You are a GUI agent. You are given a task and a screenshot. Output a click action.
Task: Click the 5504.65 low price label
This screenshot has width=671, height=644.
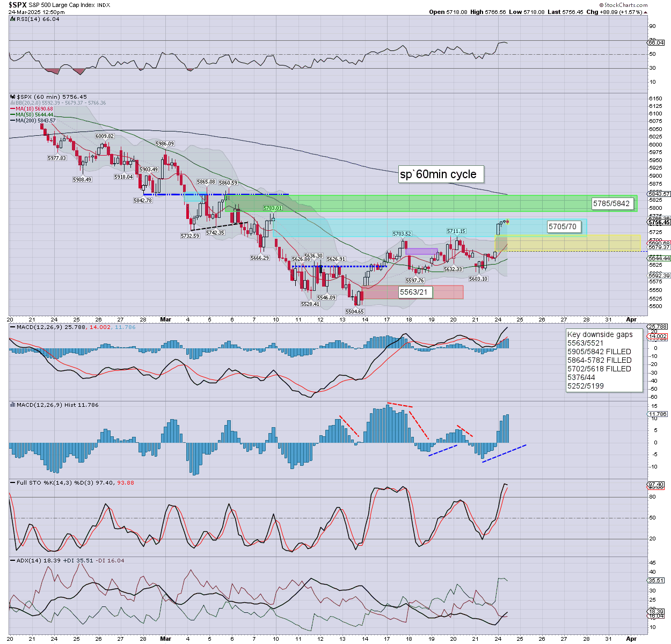(x=354, y=311)
